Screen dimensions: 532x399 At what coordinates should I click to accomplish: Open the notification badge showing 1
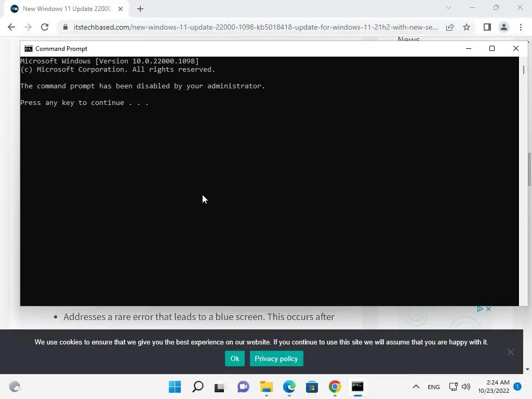517,387
